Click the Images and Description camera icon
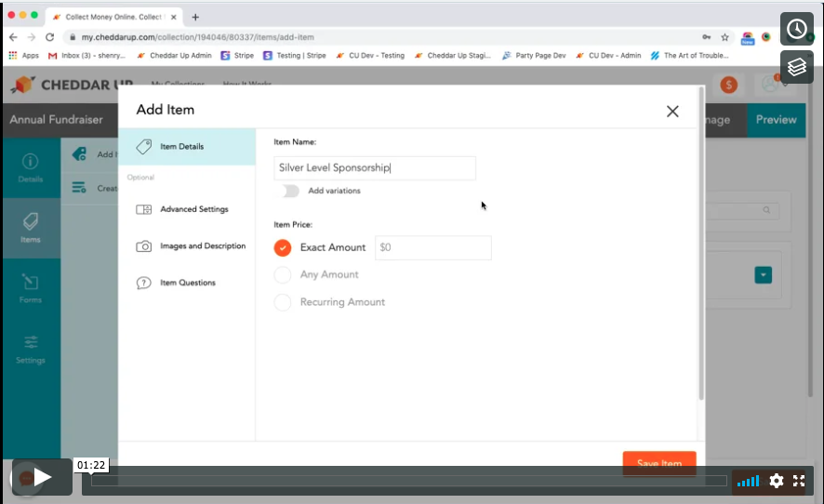The height and width of the screenshot is (504, 824). click(144, 246)
